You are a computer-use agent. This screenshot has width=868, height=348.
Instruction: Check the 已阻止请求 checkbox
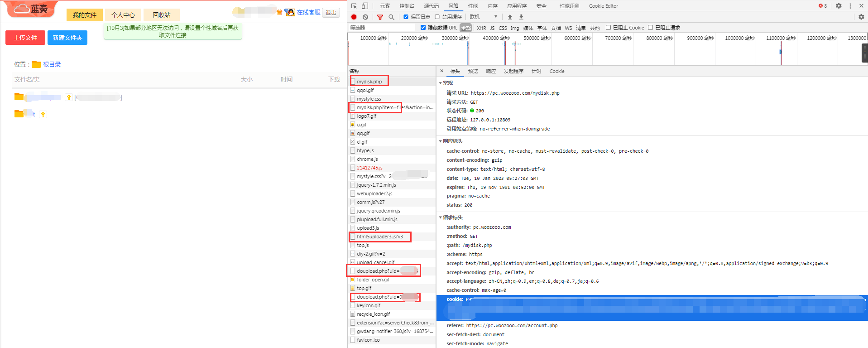[x=650, y=28]
